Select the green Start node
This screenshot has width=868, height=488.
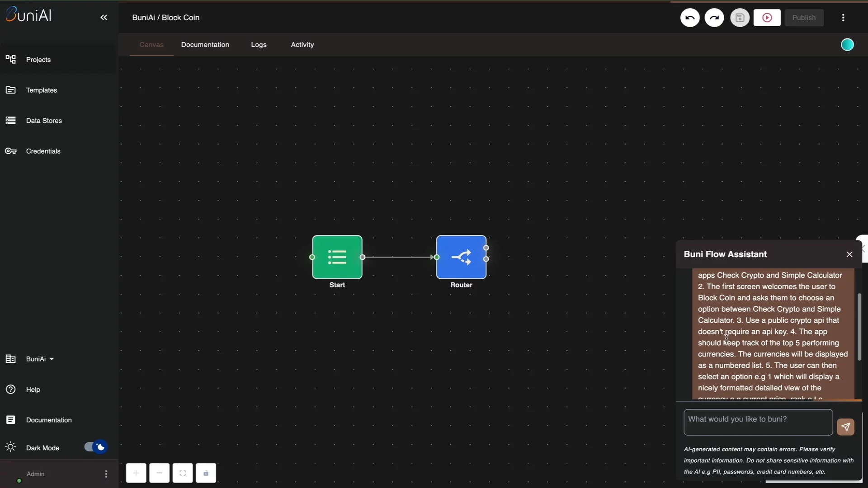coord(337,257)
